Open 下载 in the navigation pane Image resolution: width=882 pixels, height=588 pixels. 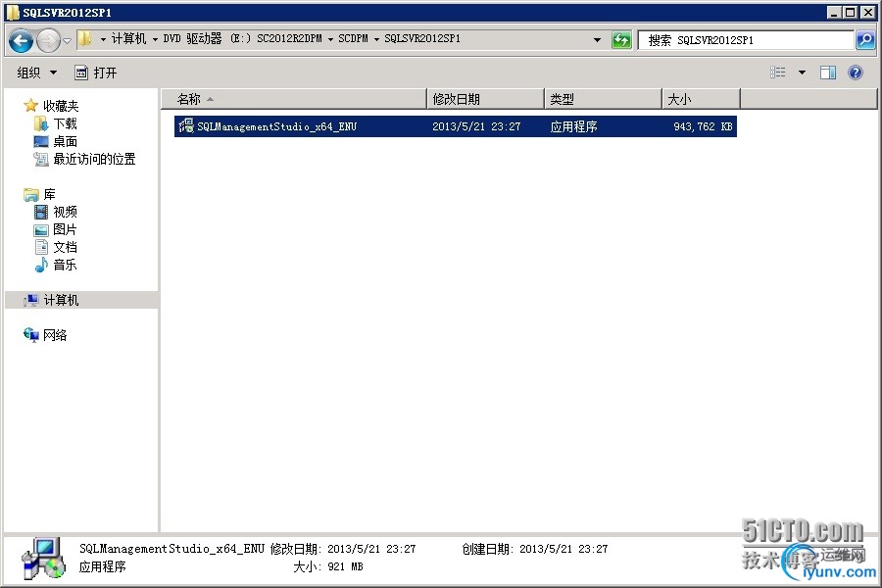(x=66, y=123)
